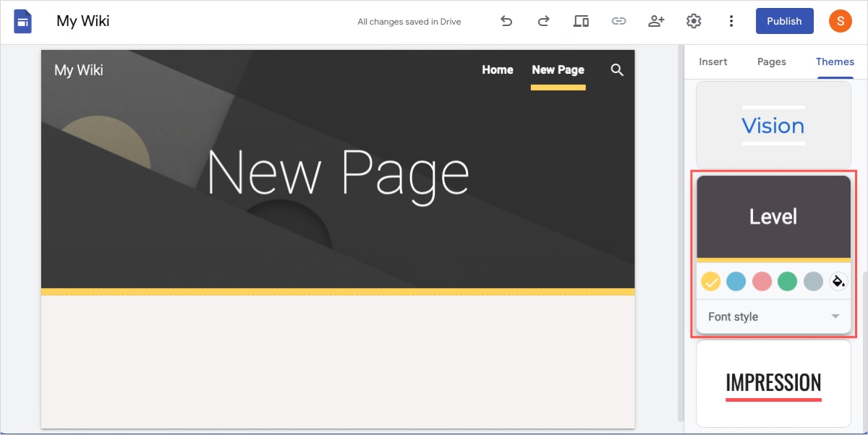Open the custom color picker for Level theme
Image resolution: width=868 pixels, height=435 pixels.
pyautogui.click(x=839, y=282)
